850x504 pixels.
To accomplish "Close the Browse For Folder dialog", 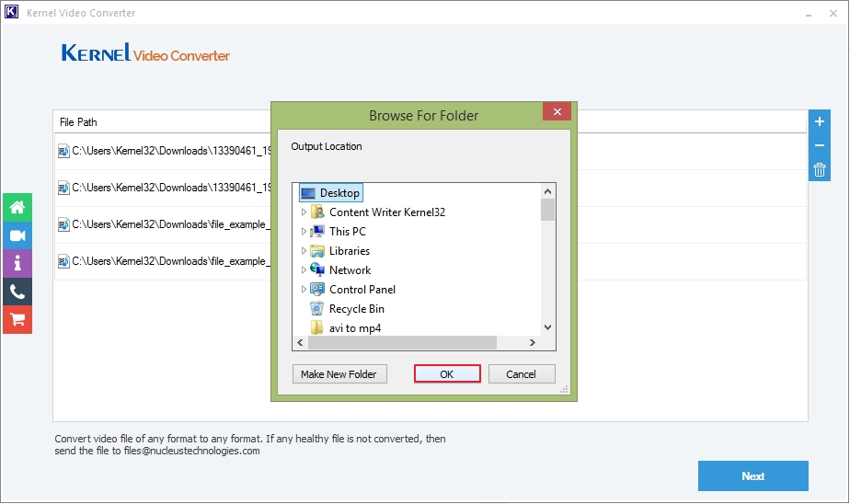I will (557, 111).
